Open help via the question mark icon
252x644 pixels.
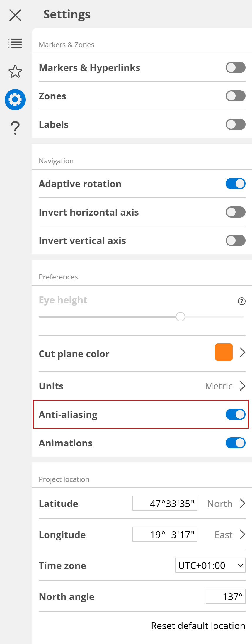(x=15, y=127)
